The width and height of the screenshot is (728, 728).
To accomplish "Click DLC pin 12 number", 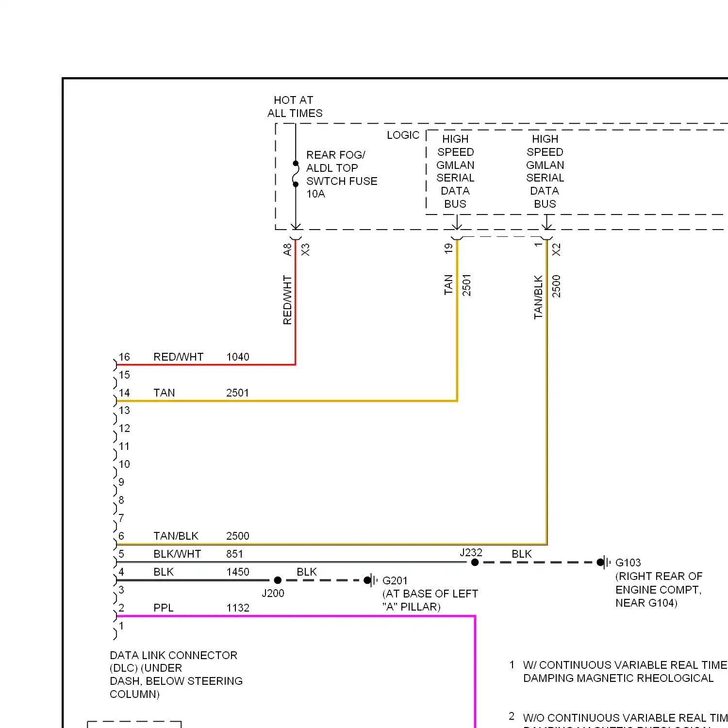I will tap(124, 428).
